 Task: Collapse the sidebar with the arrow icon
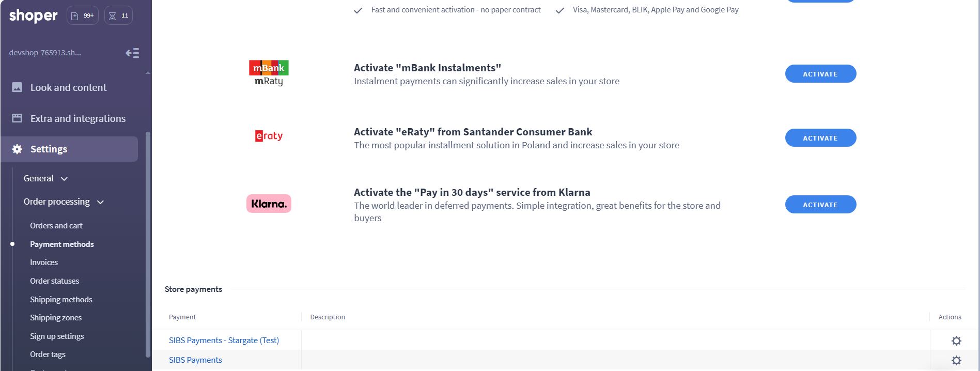point(132,53)
